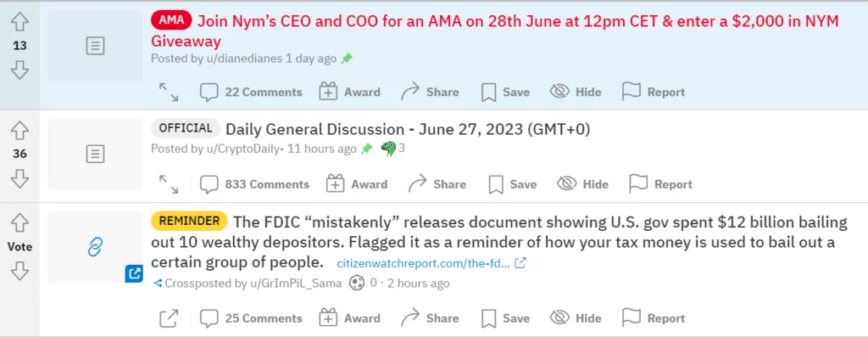Hide the FDIC reminder post

pyautogui.click(x=576, y=318)
